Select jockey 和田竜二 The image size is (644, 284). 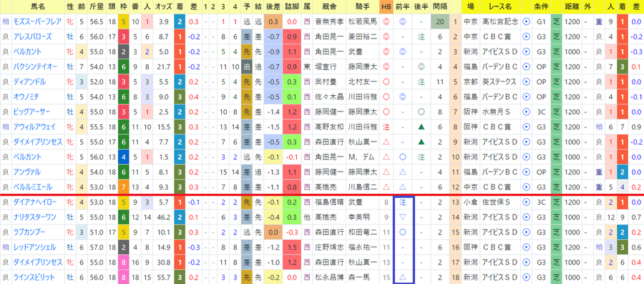[x=362, y=232]
